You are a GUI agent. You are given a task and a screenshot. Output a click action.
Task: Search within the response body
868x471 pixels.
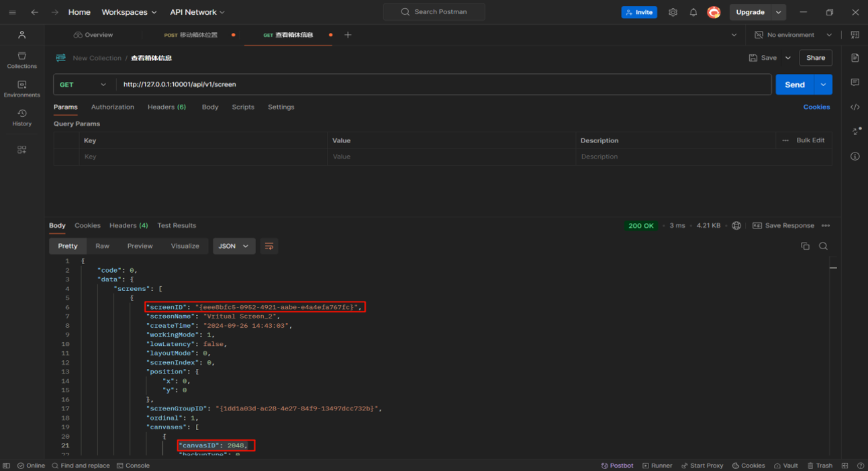(x=823, y=246)
